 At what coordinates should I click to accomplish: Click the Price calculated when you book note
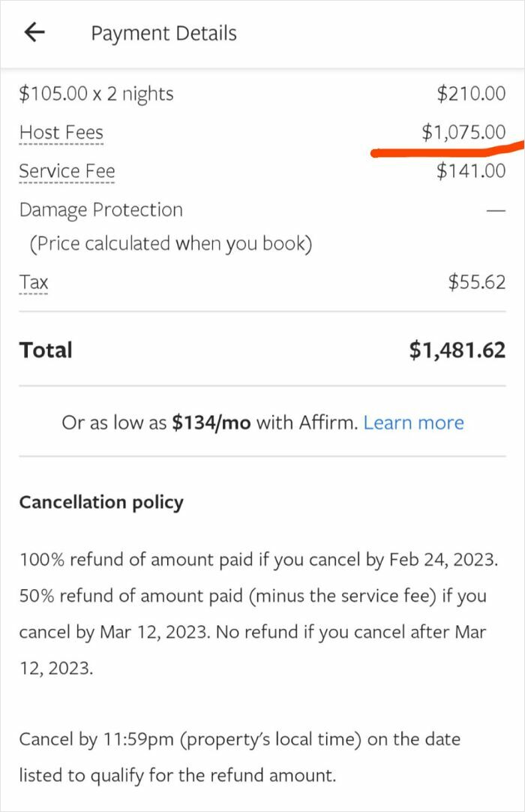[x=170, y=244]
